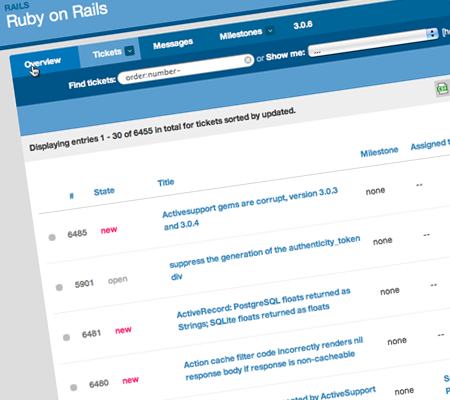Open ticket Activesupport gems are corrupt
450x400 pixels.
pyautogui.click(x=250, y=209)
